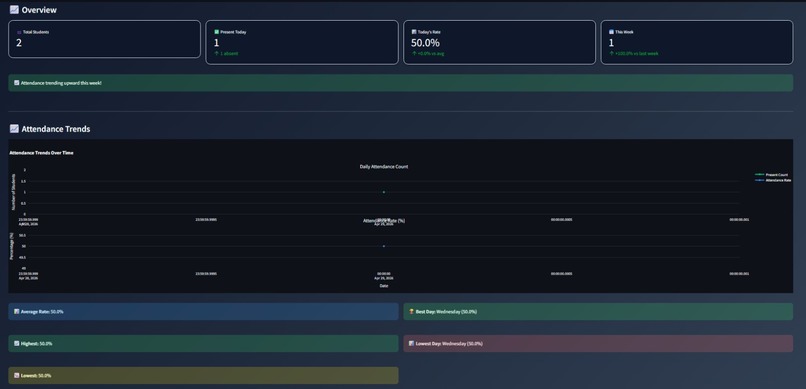This screenshot has height=389, width=806.
Task: Click the icon beside Highest: 50.0%
Action: pos(17,343)
